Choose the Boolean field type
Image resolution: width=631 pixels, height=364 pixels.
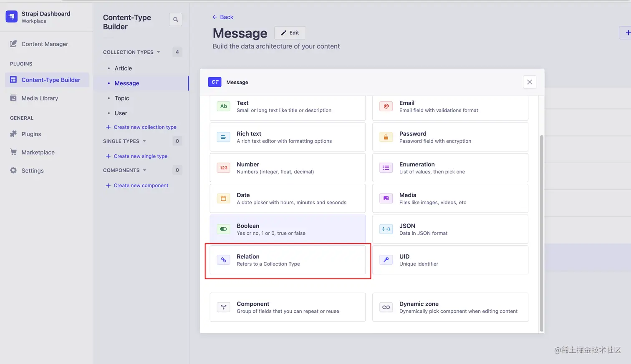pyautogui.click(x=288, y=229)
